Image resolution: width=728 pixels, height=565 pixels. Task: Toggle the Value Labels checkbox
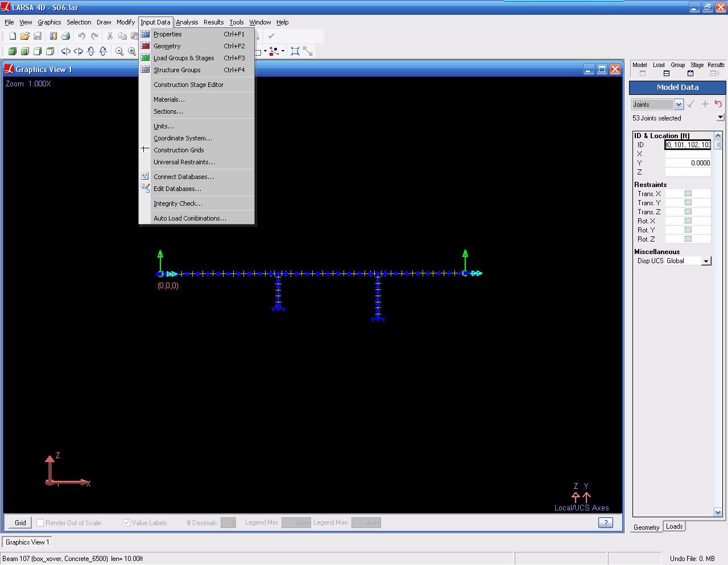point(126,522)
